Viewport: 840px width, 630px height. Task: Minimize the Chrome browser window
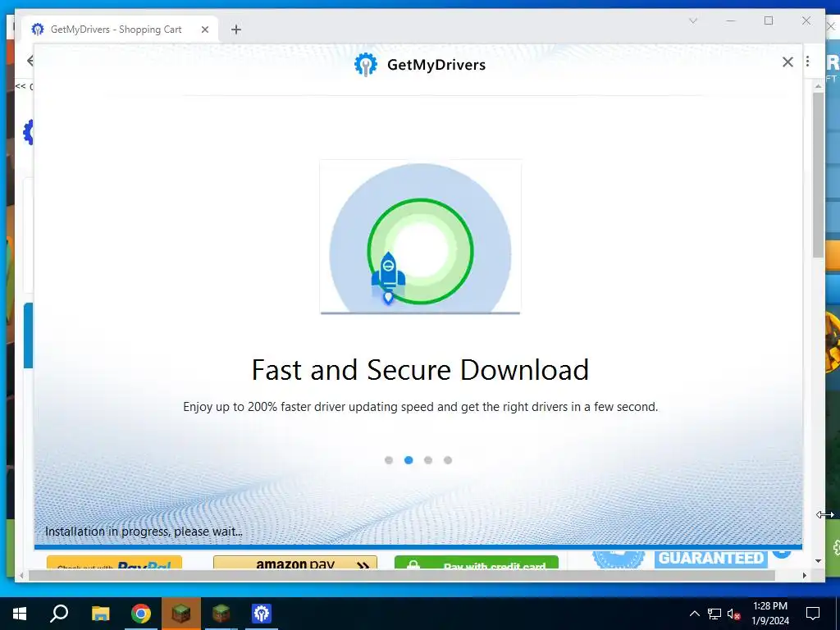731,21
